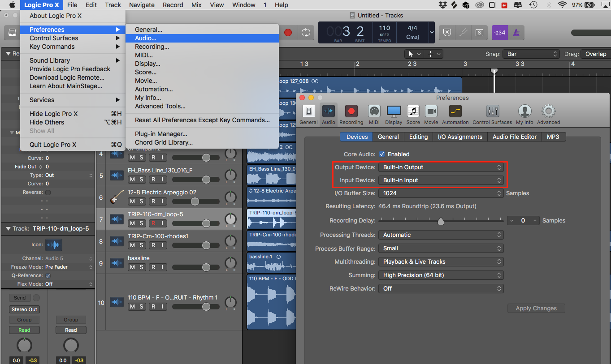Click Apply Changes button
Image resolution: width=611 pixels, height=364 pixels.
click(x=536, y=308)
